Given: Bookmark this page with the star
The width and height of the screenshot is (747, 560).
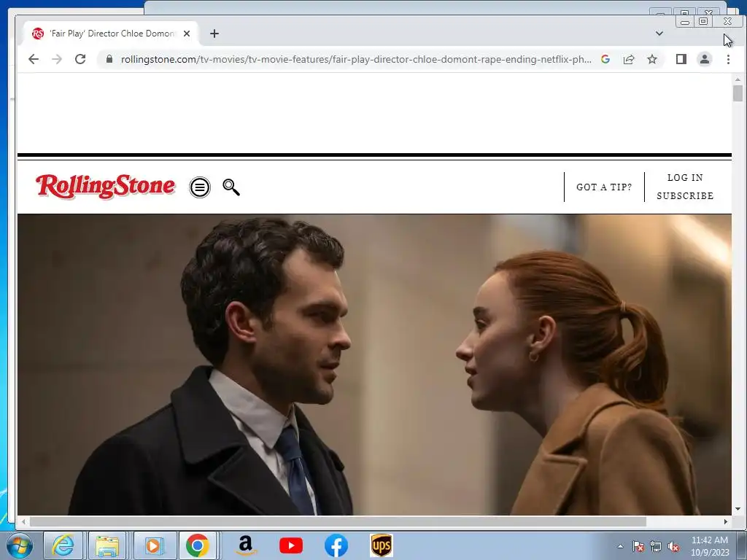Looking at the screenshot, I should point(652,59).
